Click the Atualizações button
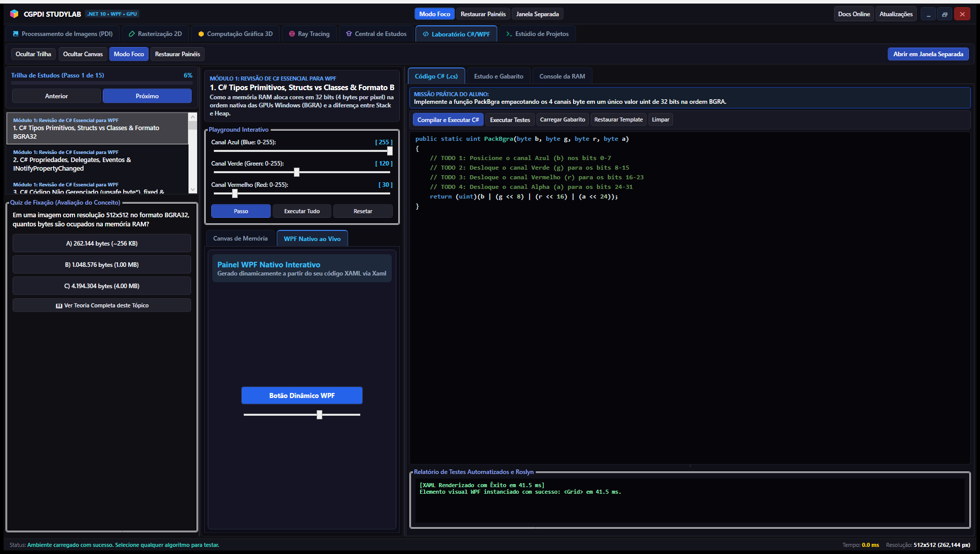Viewport: 980px width, 554px height. coord(896,14)
